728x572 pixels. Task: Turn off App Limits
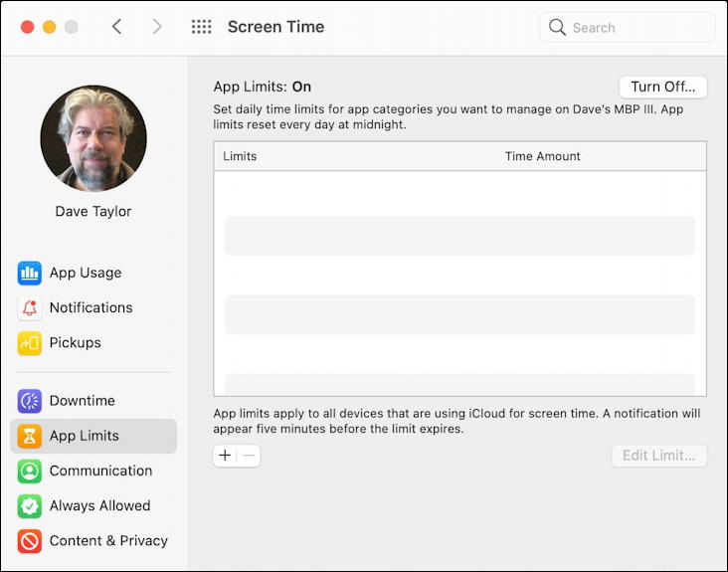click(x=663, y=87)
